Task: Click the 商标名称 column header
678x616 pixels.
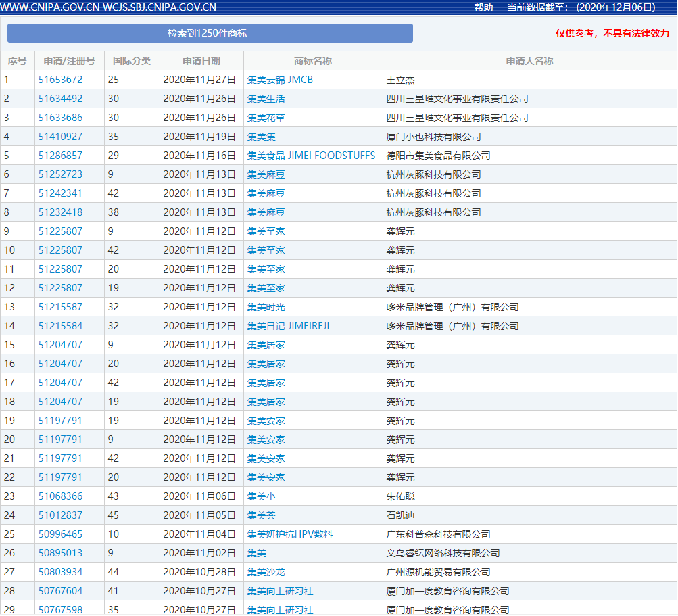Action: pos(313,60)
